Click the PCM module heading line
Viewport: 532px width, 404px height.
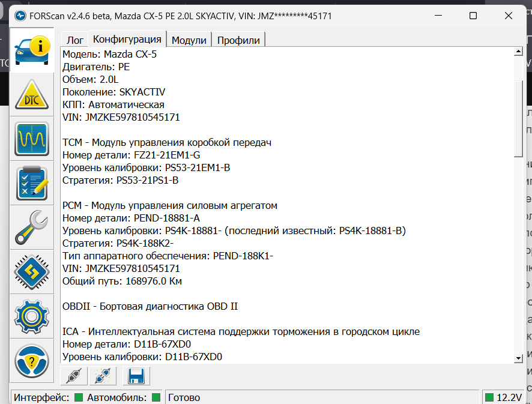point(170,205)
